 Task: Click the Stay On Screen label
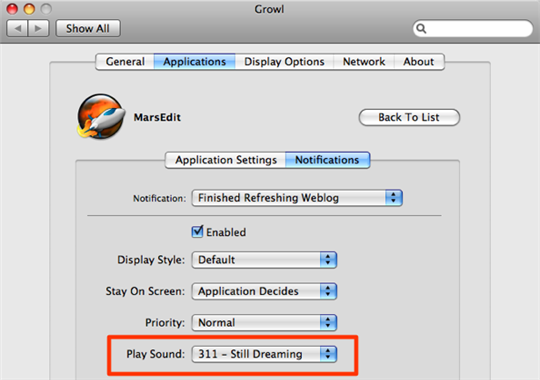(x=145, y=291)
